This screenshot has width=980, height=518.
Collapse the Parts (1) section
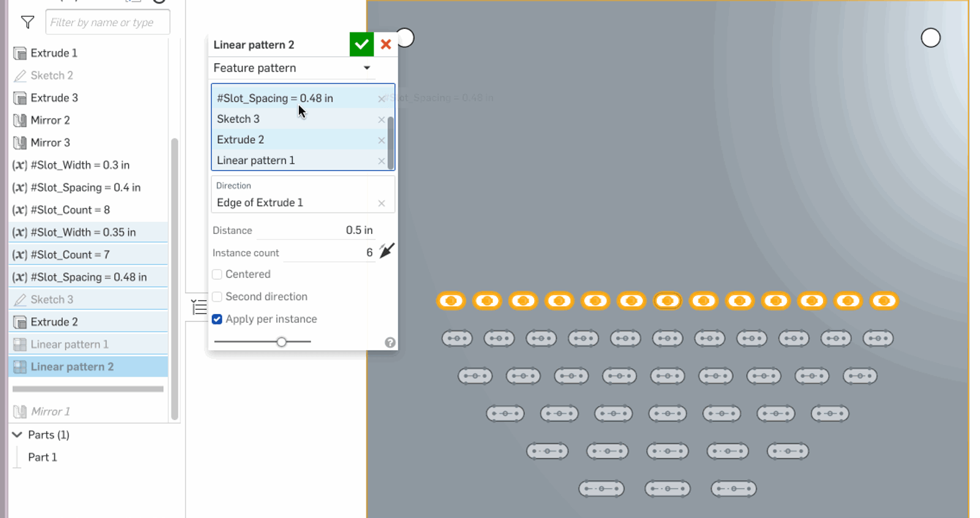click(17, 435)
